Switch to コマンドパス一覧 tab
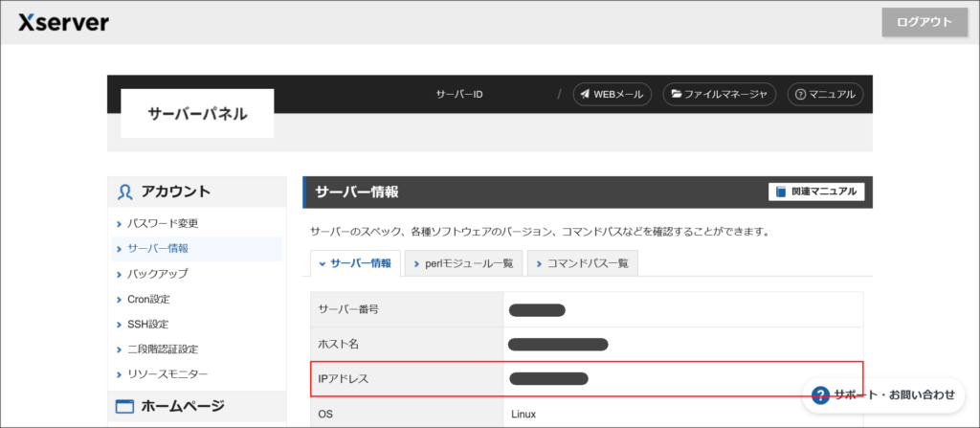The image size is (980, 428). pos(583,263)
